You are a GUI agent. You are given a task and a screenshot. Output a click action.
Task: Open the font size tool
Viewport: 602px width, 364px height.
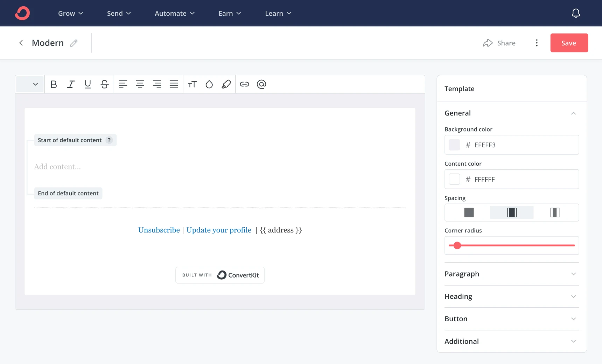pos(192,84)
